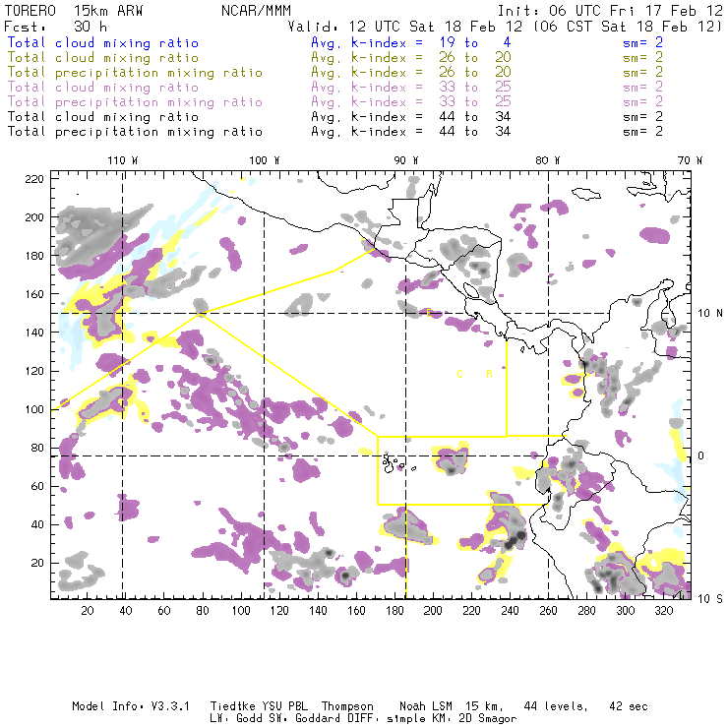This screenshot has height=728, width=728.
Task: Click the "Fcst: 30 h" forecast label
Action: pyautogui.click(x=55, y=27)
